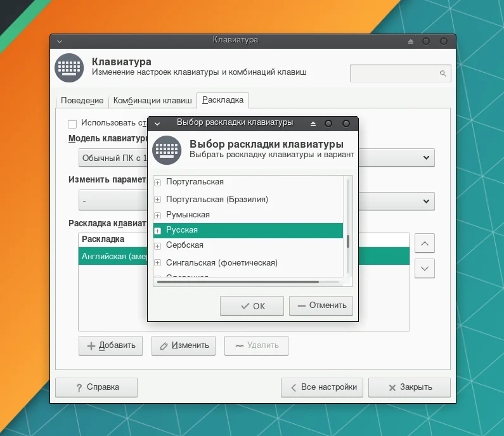Toggle the Использовать checkbox
Image resolution: width=504 pixels, height=436 pixels.
[x=72, y=124]
